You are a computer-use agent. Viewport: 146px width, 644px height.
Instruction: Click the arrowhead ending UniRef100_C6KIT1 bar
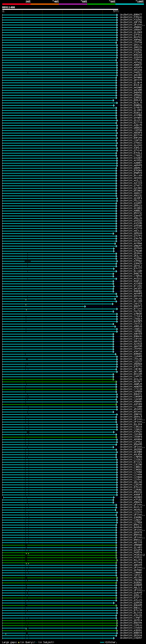(113, 304)
